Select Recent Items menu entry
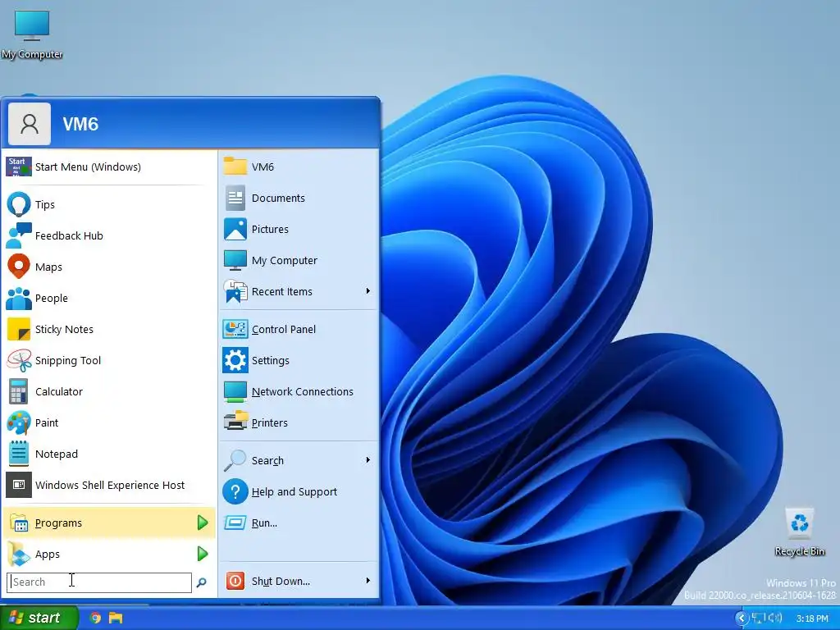840x630 pixels. click(299, 291)
